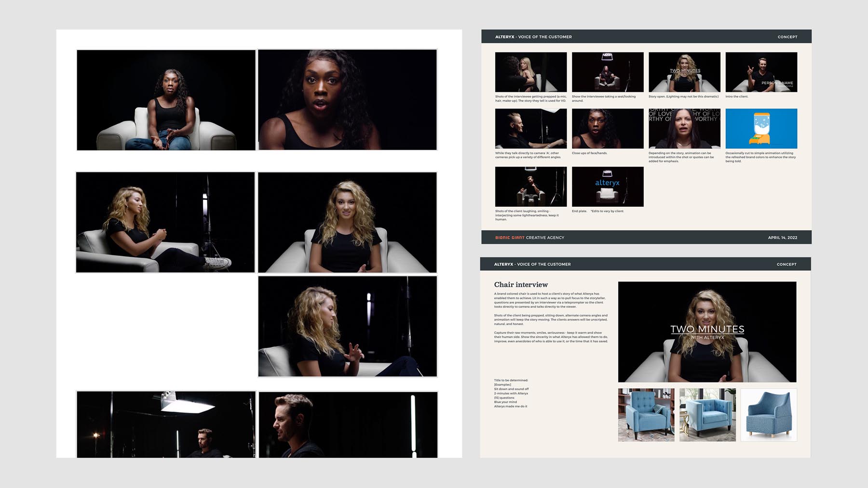Click the softbox light behind-the-scenes photo
The width and height of the screenshot is (868, 488).
[166, 424]
